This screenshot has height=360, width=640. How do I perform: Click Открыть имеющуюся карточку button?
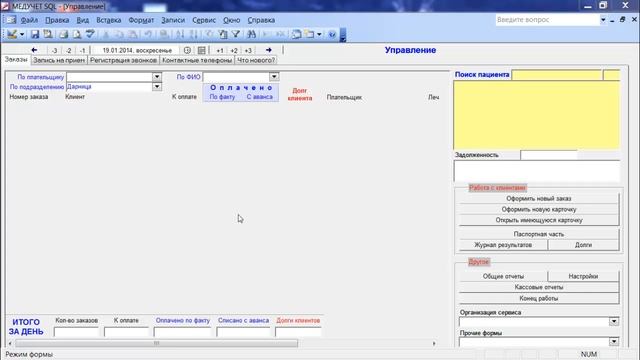538,220
